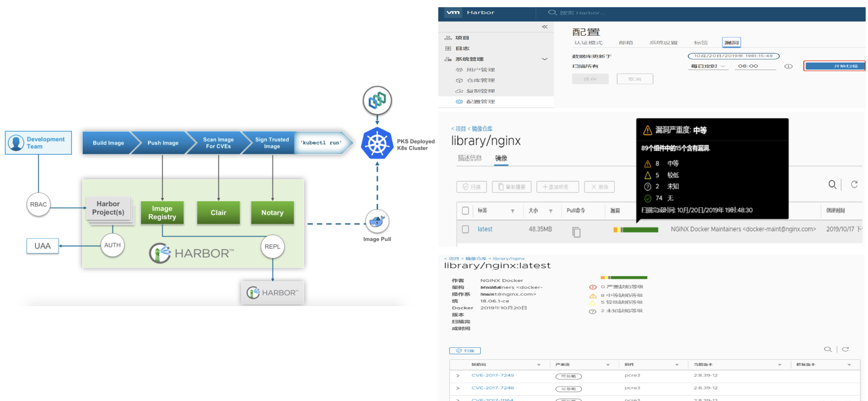Click refresh icon above the CVE table
The width and height of the screenshot is (868, 401).
[x=845, y=349]
